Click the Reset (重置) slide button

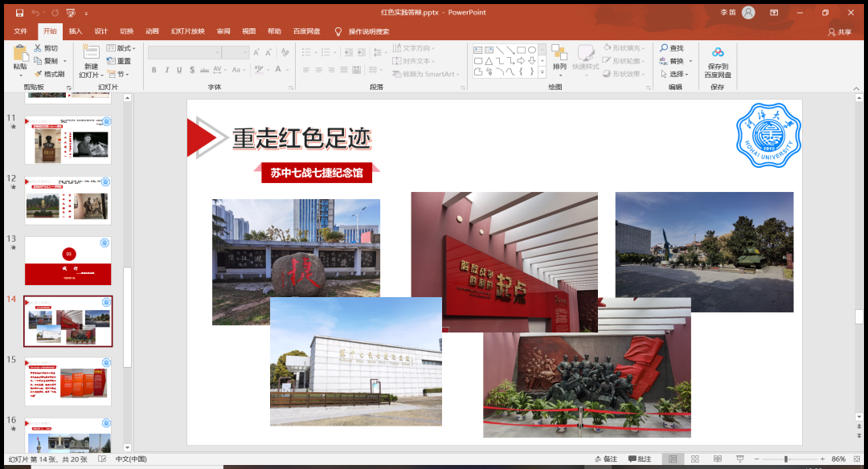pos(120,61)
